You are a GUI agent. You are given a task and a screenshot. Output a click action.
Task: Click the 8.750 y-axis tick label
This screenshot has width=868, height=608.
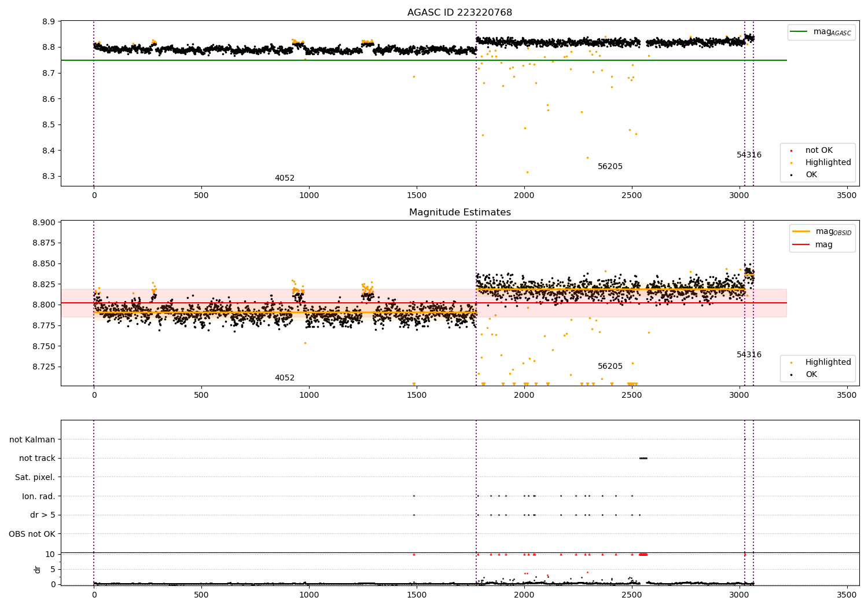43,346
